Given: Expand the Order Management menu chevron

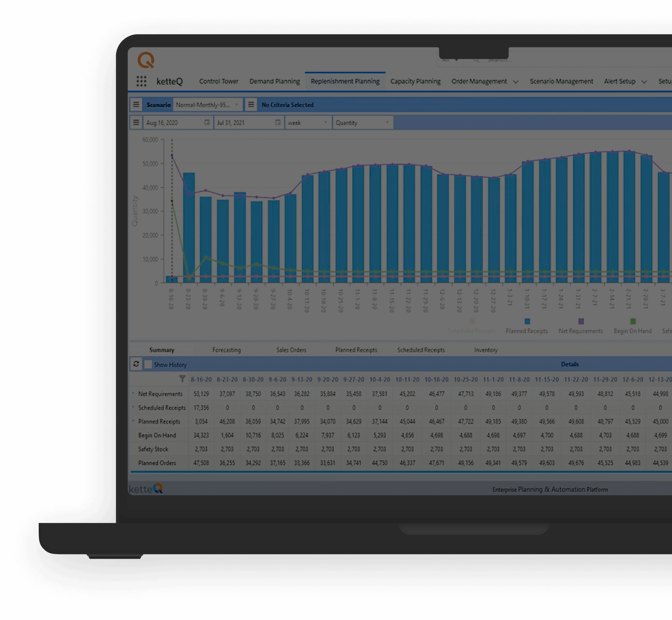Looking at the screenshot, I should 516,82.
